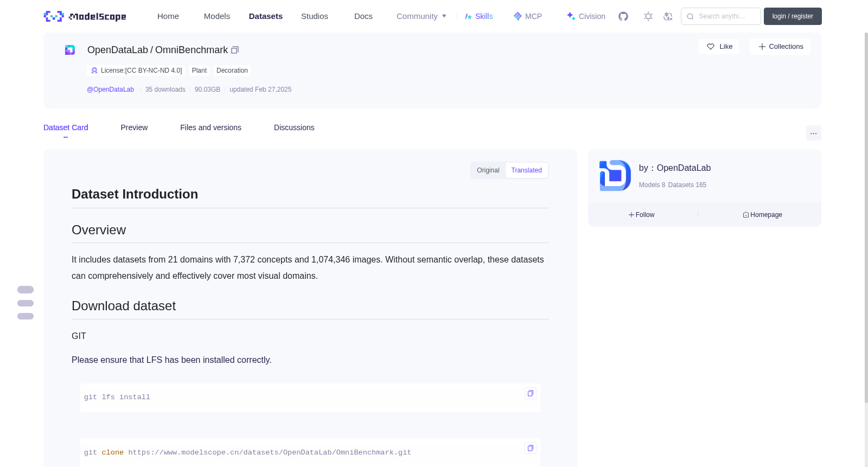
Task: Go to Civision
Action: click(585, 16)
